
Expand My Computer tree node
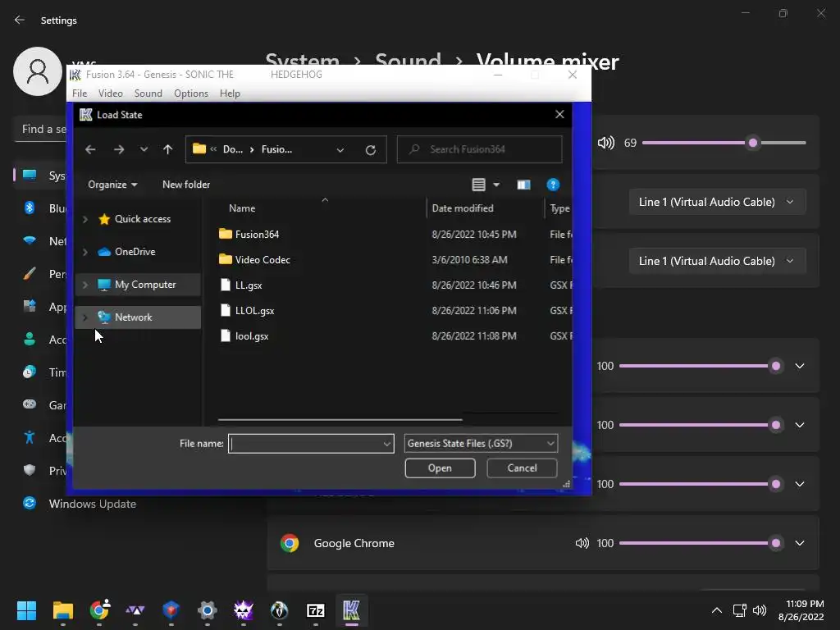coord(85,285)
